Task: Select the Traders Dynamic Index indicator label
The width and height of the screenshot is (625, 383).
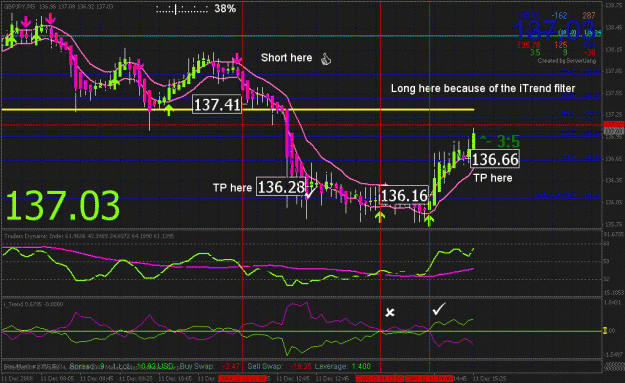Action: [89, 236]
